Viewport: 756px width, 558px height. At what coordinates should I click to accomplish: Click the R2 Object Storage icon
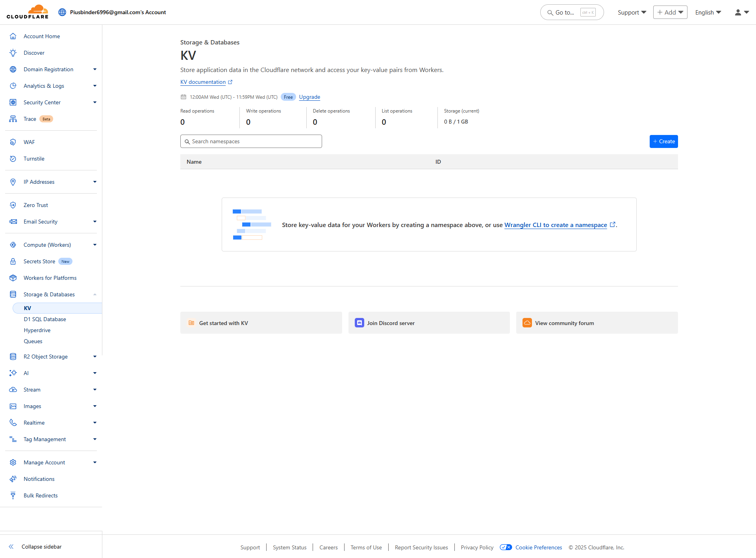coord(13,357)
